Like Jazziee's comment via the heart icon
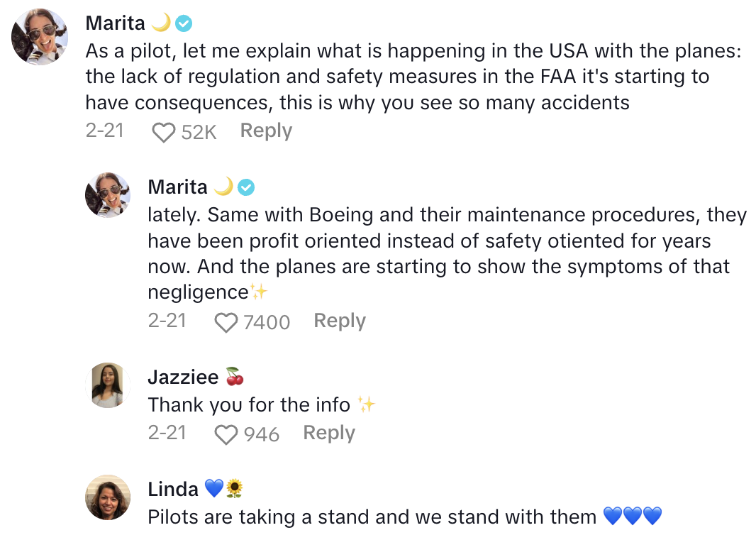Image resolution: width=756 pixels, height=535 pixels. point(226,434)
